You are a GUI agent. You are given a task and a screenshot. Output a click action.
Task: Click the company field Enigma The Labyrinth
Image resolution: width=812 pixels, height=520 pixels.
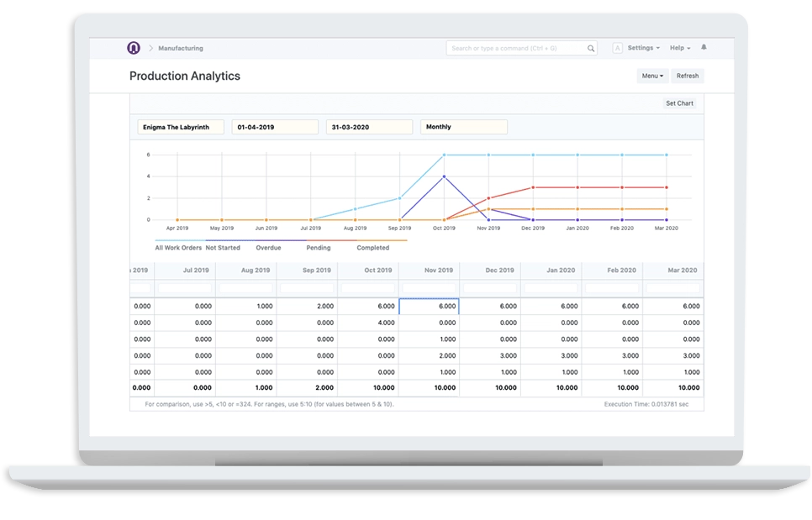[x=180, y=127]
